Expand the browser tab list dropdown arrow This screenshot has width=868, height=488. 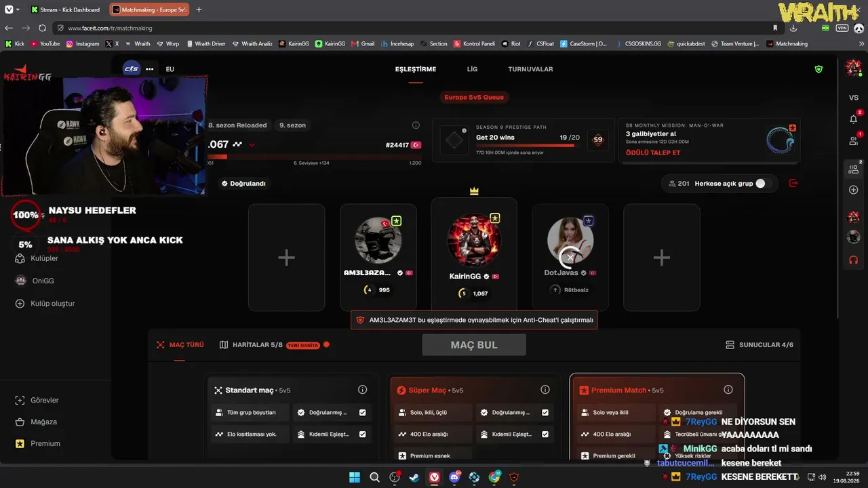[18, 9]
